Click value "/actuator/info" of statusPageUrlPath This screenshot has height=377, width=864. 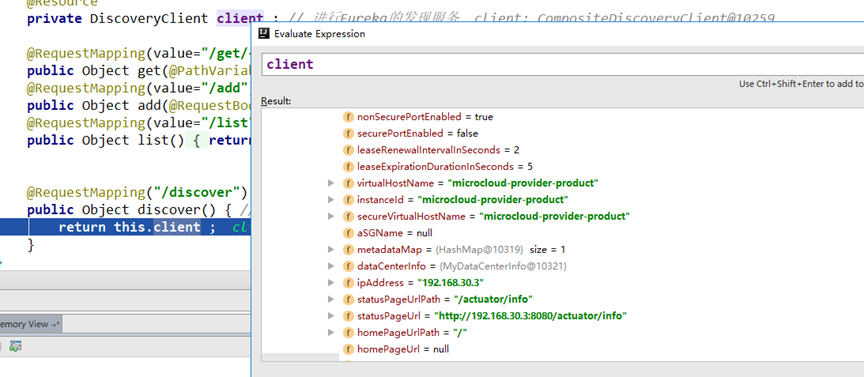493,299
